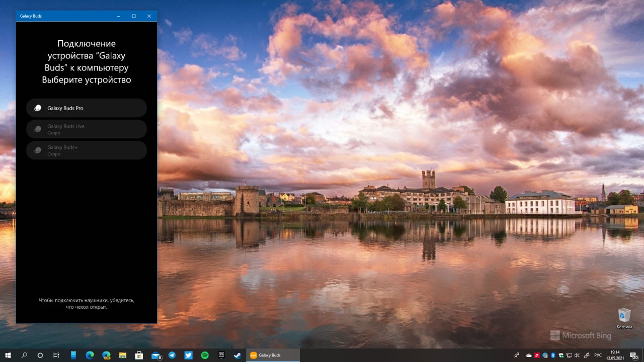The image size is (644, 362).
Task: Close the Galaxy Buds window
Action: [x=149, y=16]
